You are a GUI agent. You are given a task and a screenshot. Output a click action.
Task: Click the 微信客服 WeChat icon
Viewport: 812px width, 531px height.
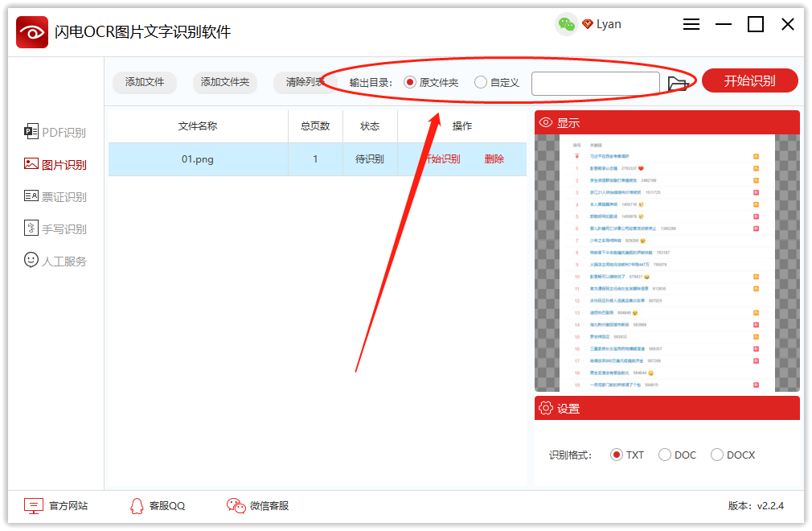[236, 505]
